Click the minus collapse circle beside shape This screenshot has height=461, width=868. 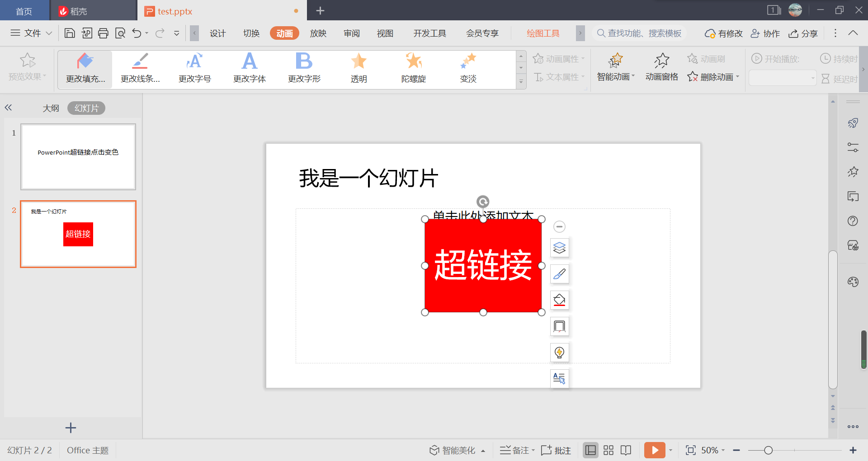560,226
